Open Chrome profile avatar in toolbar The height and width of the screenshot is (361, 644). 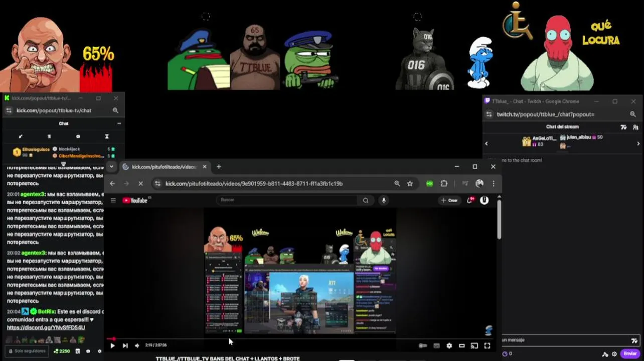point(479,184)
